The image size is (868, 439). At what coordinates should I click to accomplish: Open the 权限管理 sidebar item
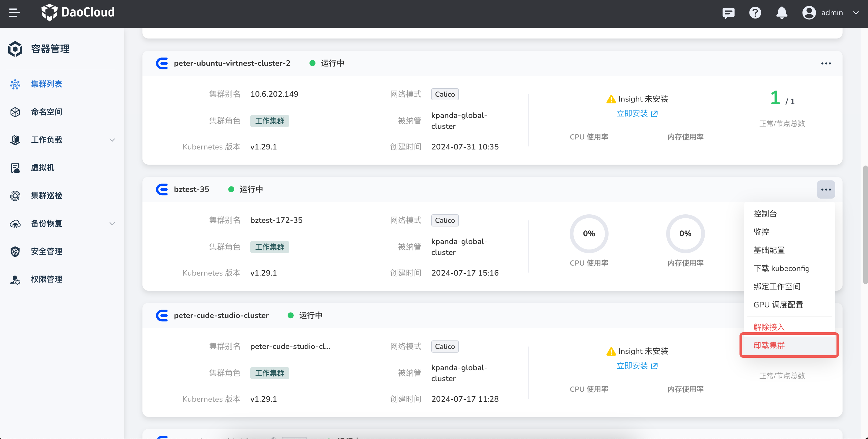pyautogui.click(x=46, y=279)
